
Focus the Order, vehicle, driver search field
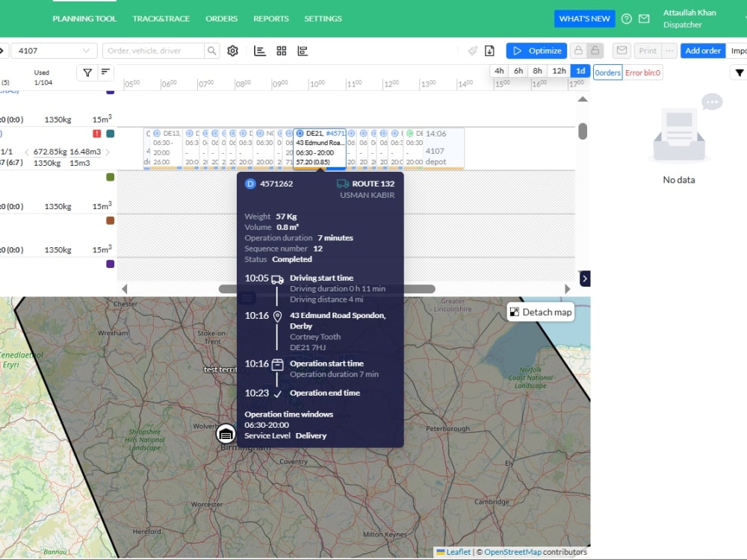tap(153, 51)
